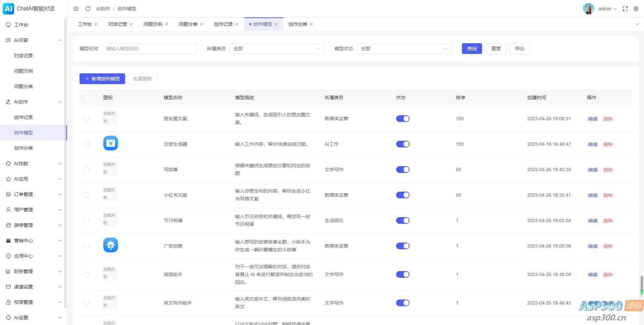Toggle the 写故事 status switch
This screenshot has width=644, height=325.
point(402,170)
